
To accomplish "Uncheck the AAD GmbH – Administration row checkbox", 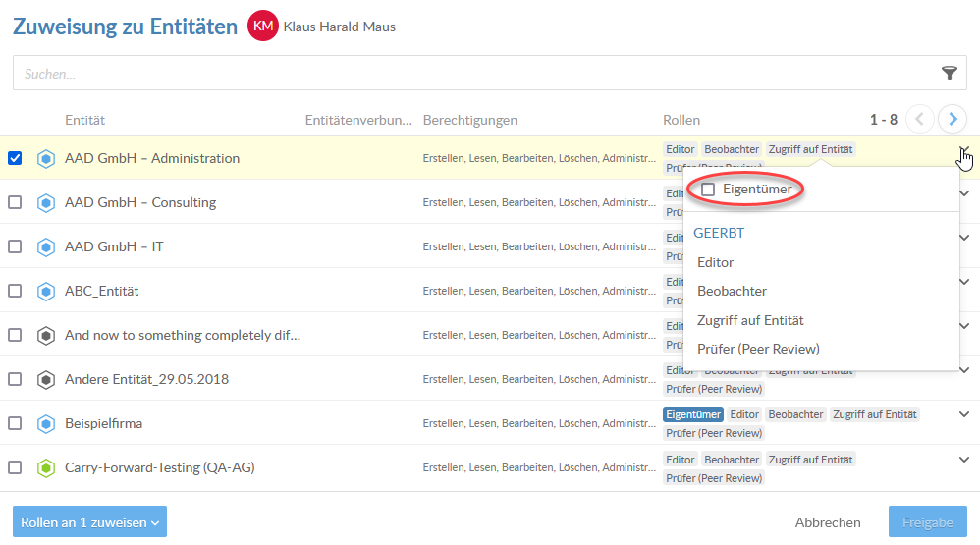I will [x=15, y=158].
